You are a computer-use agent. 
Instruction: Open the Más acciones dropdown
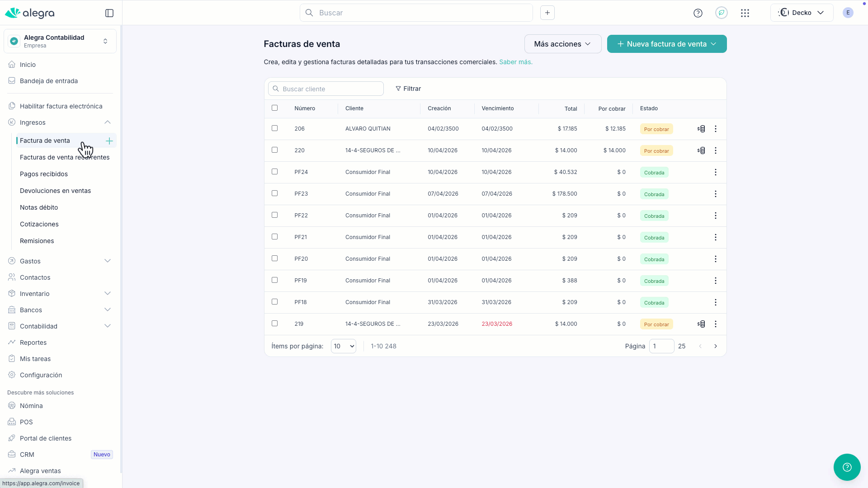tap(562, 44)
